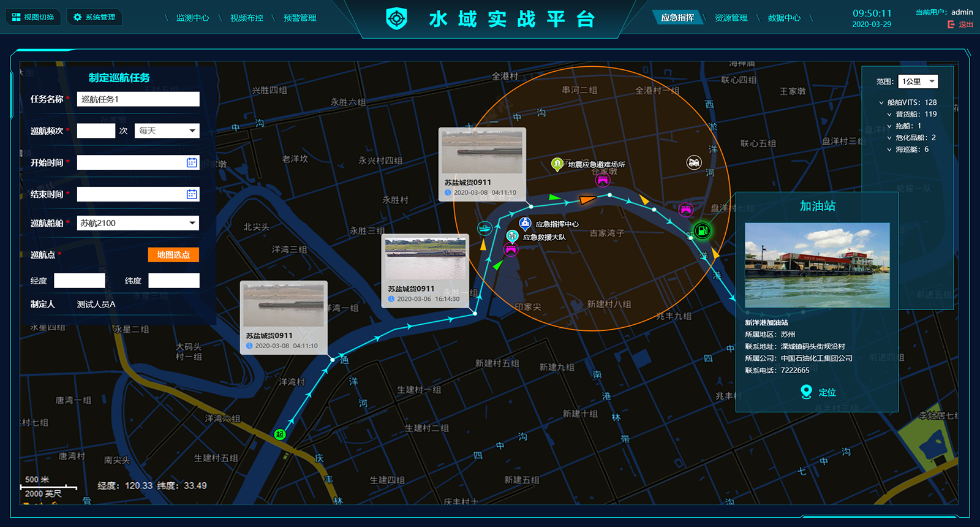The image size is (980, 527).
Task: Open the 巡航船舶 苏航2100 dropdown
Action: point(138,223)
